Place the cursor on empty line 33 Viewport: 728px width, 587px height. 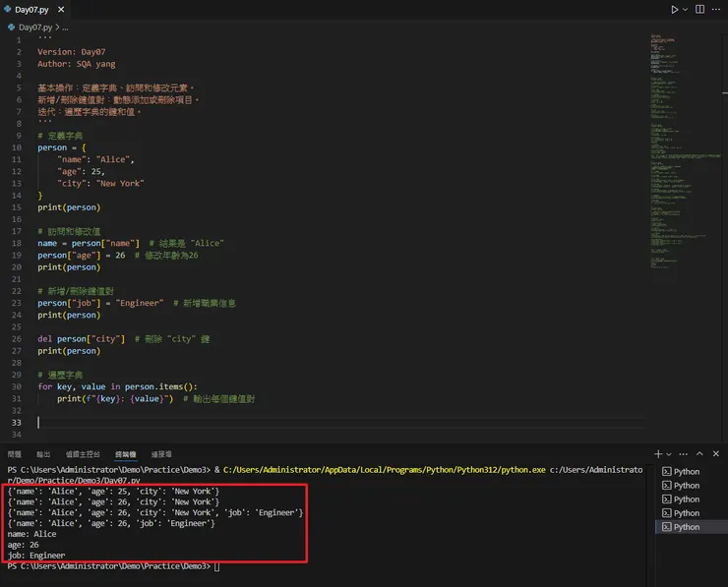pyautogui.click(x=341, y=423)
